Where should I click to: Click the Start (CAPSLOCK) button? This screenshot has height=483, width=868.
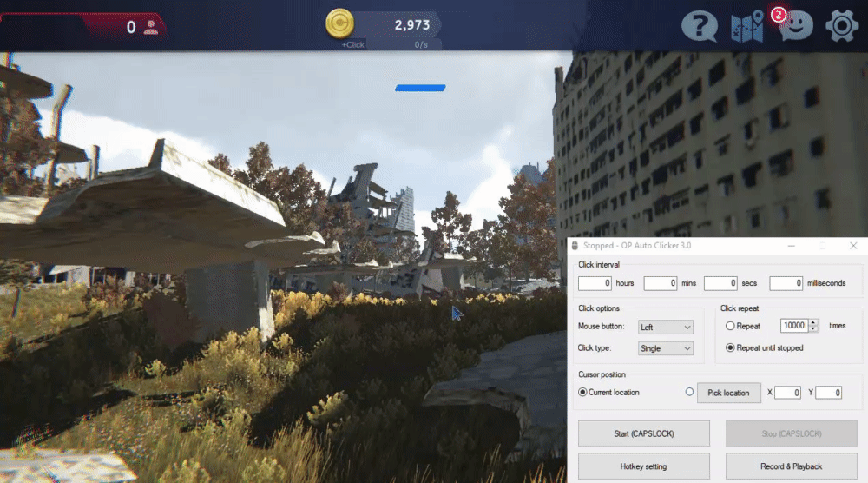click(x=644, y=433)
